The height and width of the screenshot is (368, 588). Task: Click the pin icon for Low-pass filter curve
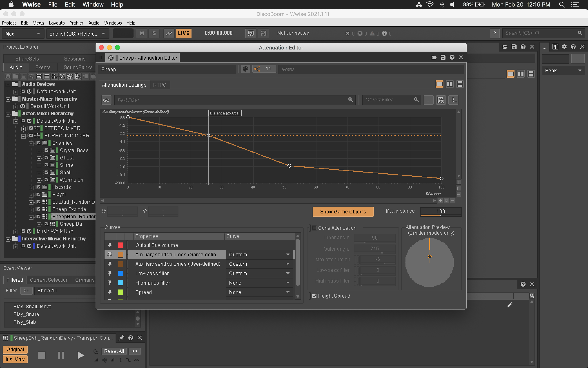click(x=110, y=273)
